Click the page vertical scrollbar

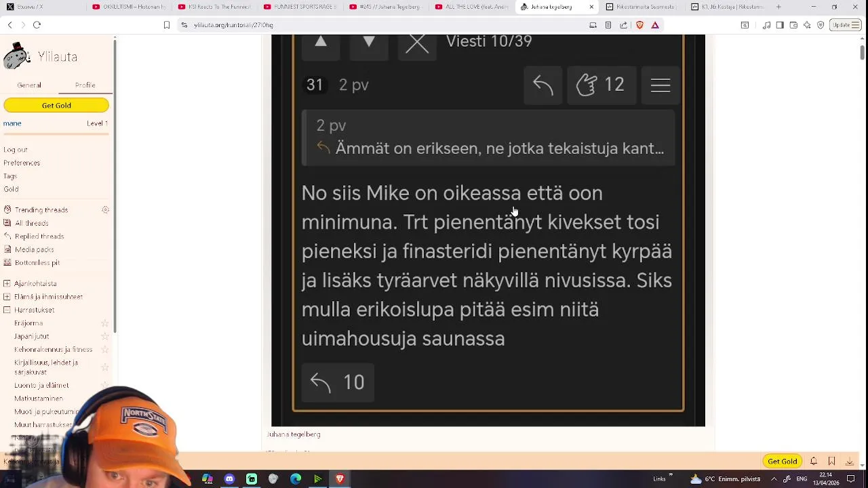point(862,52)
